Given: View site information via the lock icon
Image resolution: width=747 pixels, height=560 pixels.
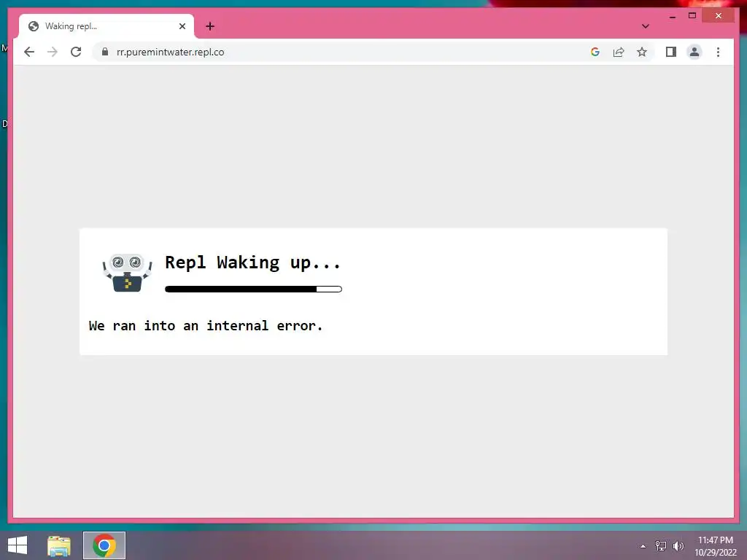Looking at the screenshot, I should click(105, 52).
